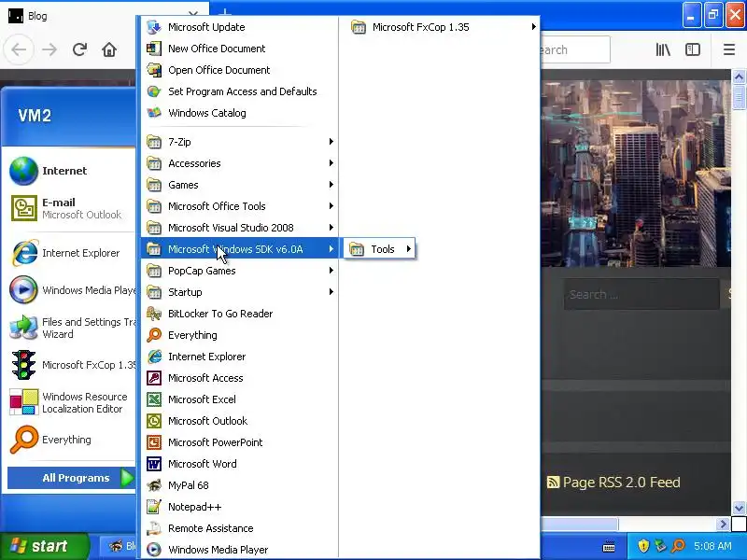This screenshot has width=747, height=560.
Task: Toggle browser sidebar view
Action: click(x=693, y=49)
